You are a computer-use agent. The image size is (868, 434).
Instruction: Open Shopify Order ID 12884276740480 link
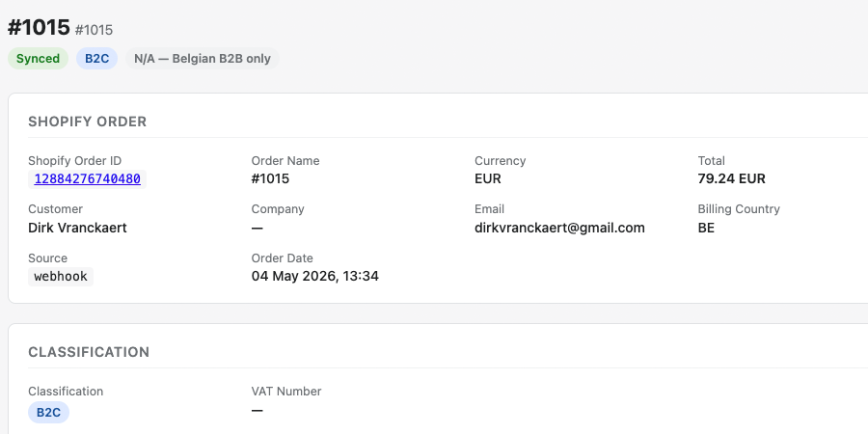point(87,179)
